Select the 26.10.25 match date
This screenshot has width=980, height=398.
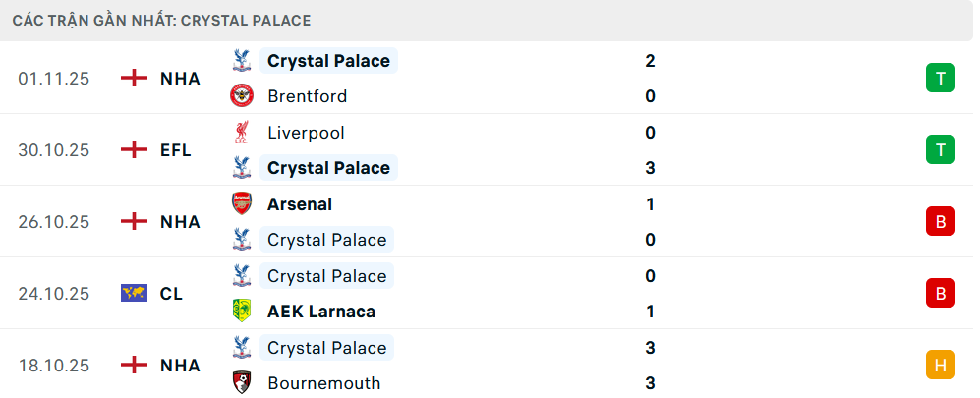pos(53,222)
